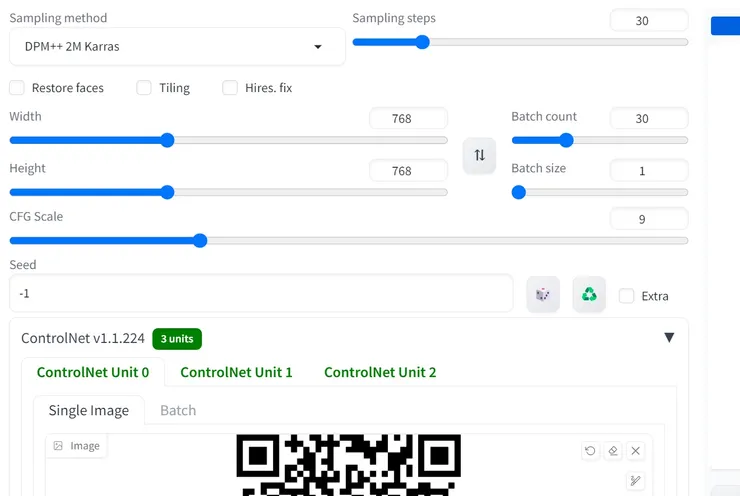This screenshot has height=496, width=740.
Task: Click the Width value field showing 768
Action: [x=408, y=118]
